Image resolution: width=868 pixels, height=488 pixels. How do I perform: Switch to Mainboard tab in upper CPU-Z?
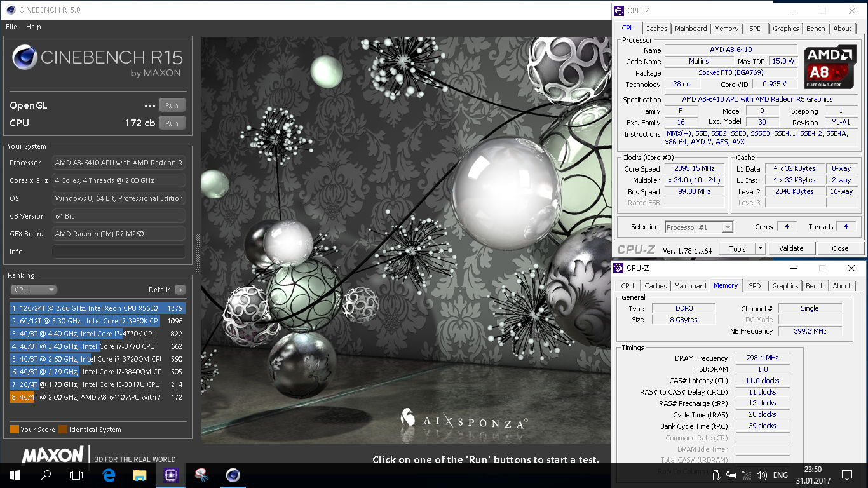(691, 29)
